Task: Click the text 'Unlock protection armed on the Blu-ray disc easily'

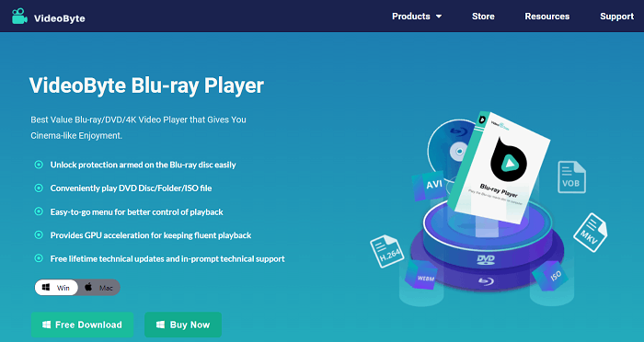Action: coord(143,165)
